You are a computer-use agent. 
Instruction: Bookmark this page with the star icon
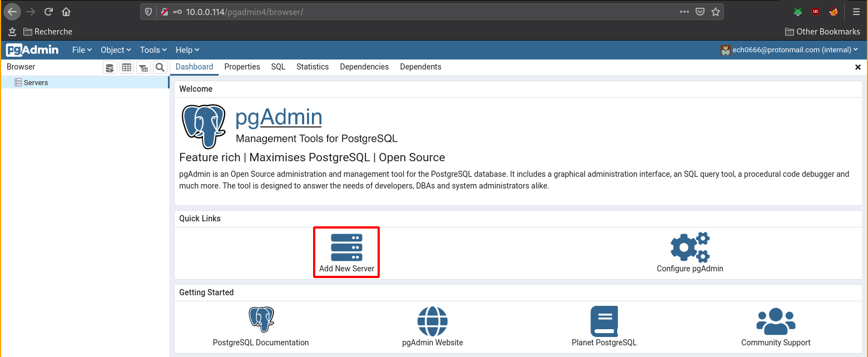coord(716,12)
